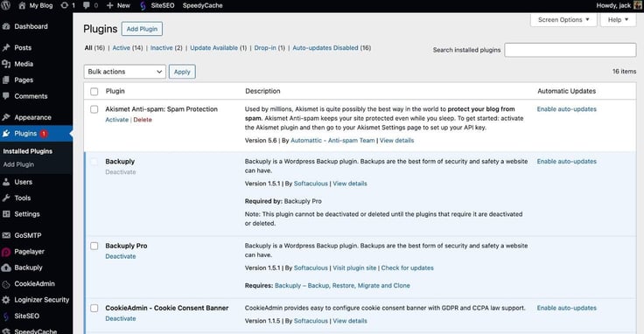This screenshot has height=334, width=644.
Task: Click the Add Plugin button beside title
Action: pos(142,29)
